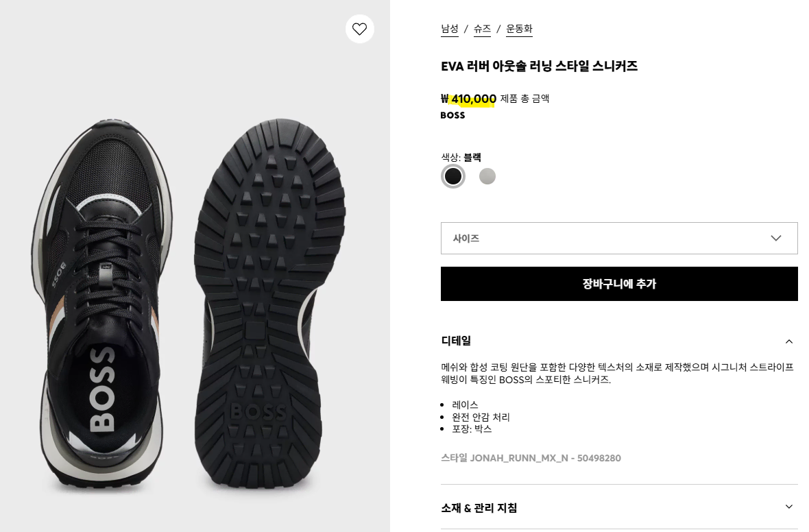Click the 디테일 section heading
The image size is (809, 532).
tap(456, 341)
